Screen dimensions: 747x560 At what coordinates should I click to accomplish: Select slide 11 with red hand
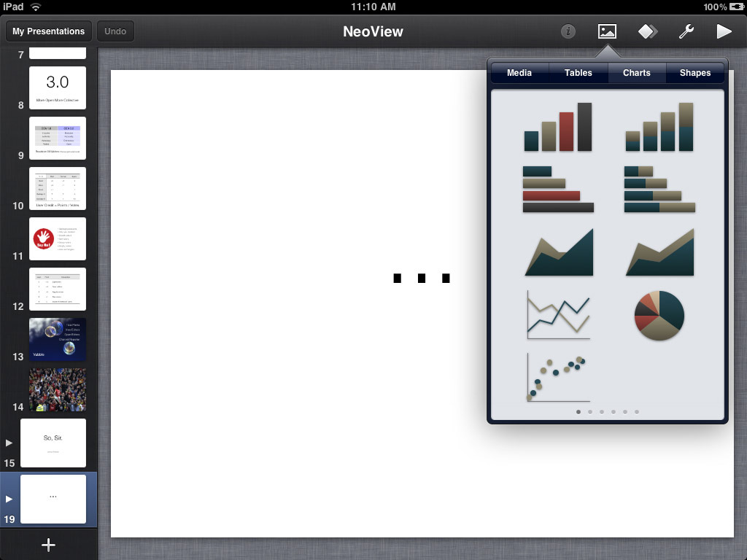pos(58,239)
